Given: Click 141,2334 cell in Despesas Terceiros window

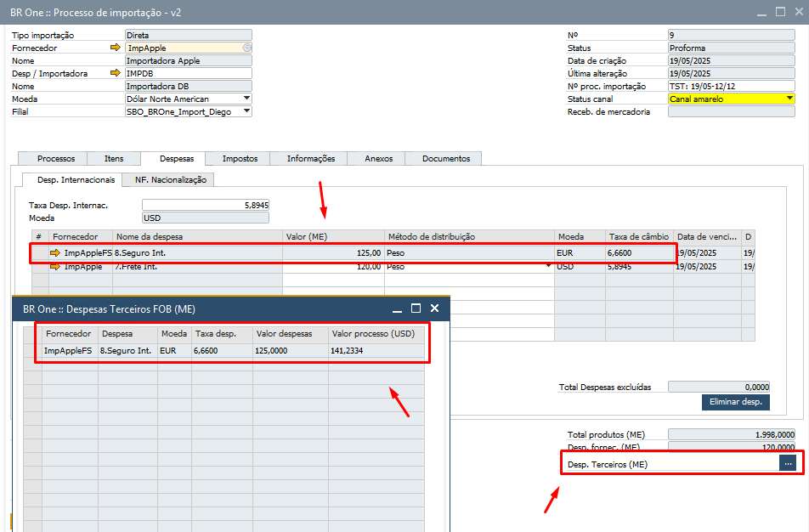Looking at the screenshot, I should point(376,350).
